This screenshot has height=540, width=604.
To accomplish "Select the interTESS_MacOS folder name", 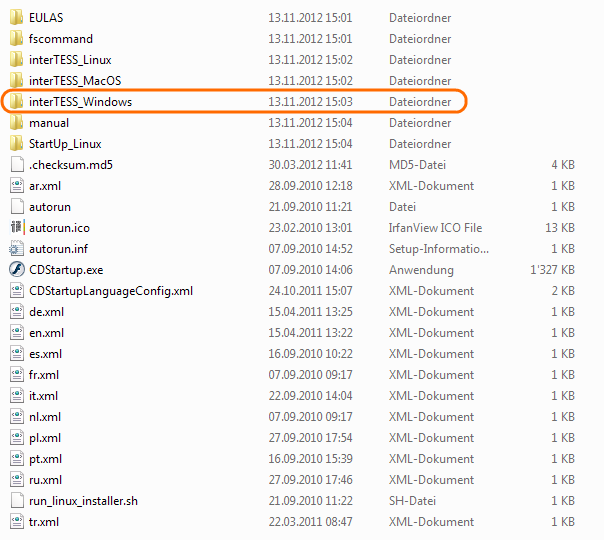I will [75, 81].
